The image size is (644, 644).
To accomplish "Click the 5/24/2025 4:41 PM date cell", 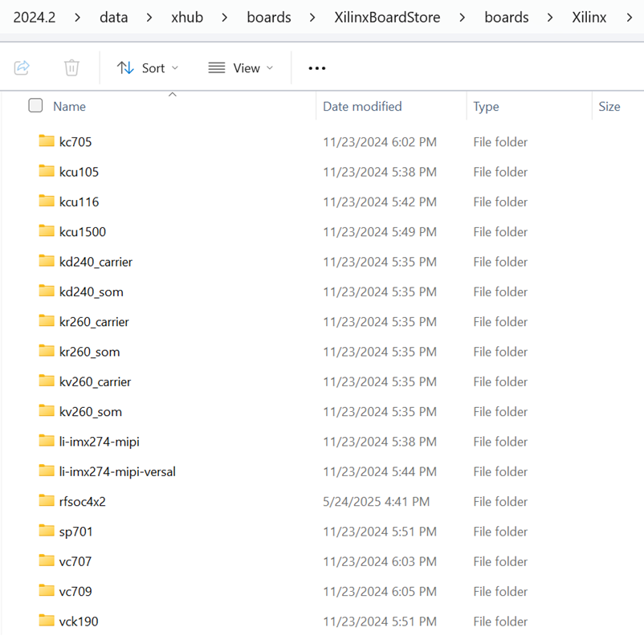I will coord(377,502).
